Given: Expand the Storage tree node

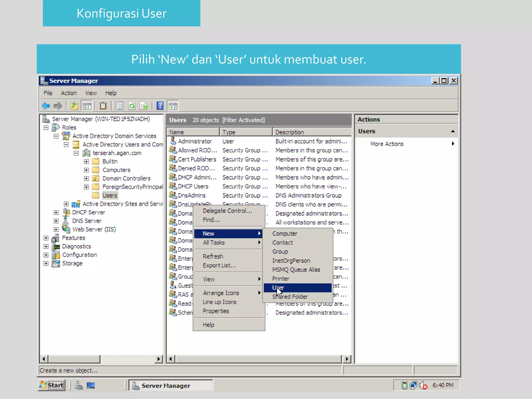Looking at the screenshot, I should [46, 263].
